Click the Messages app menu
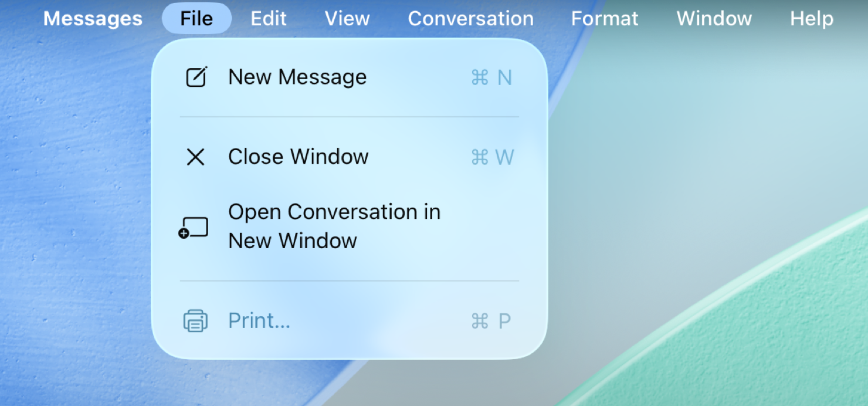This screenshot has height=406, width=868. click(93, 18)
